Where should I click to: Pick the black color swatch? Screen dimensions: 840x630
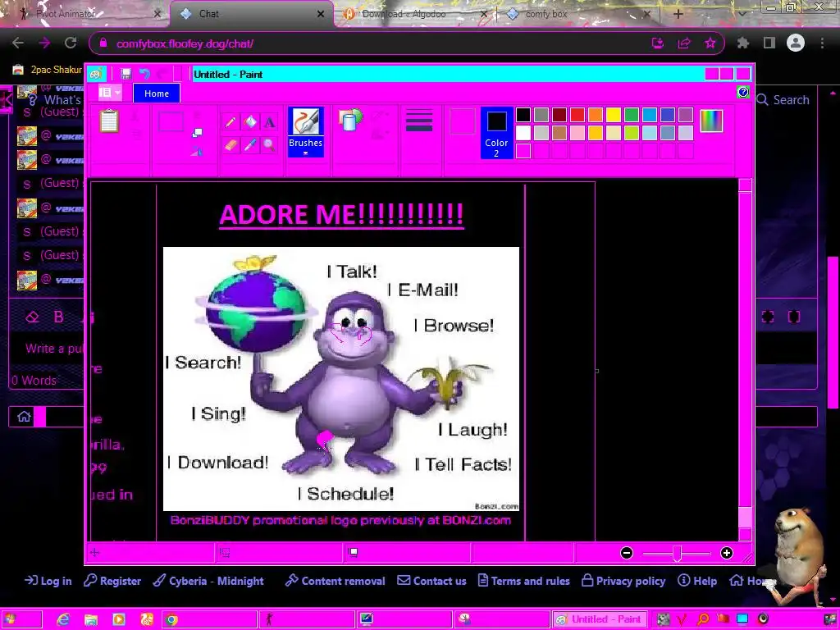[x=523, y=115]
